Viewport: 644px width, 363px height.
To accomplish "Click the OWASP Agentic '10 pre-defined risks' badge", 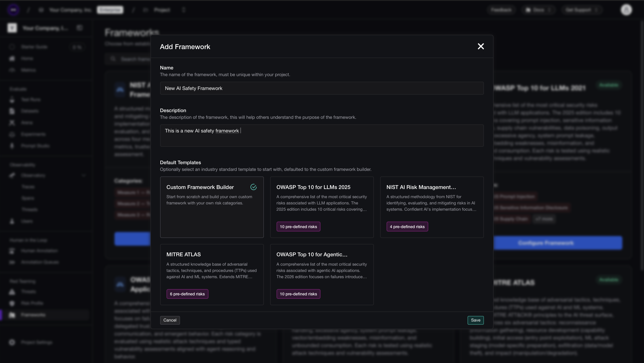I will (x=298, y=294).
